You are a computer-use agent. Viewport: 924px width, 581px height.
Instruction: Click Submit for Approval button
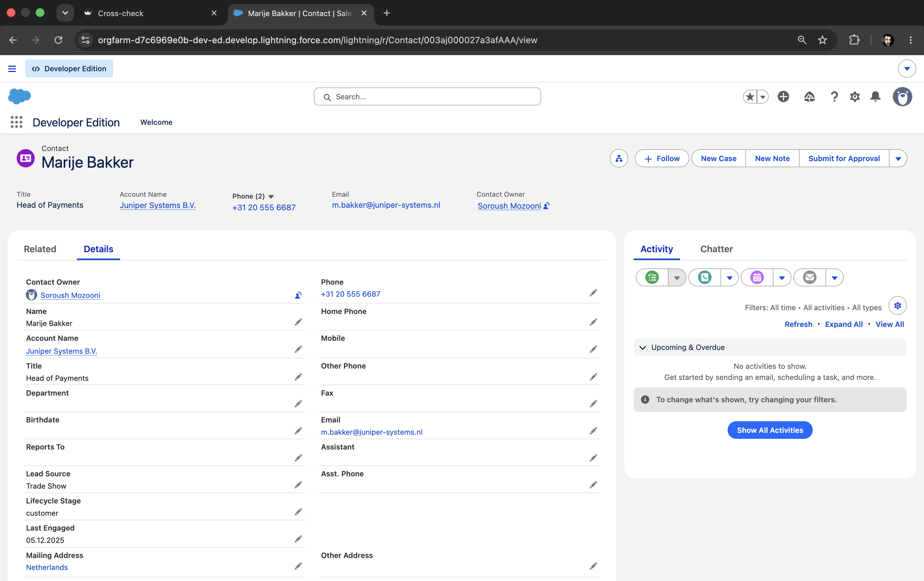[x=844, y=159]
